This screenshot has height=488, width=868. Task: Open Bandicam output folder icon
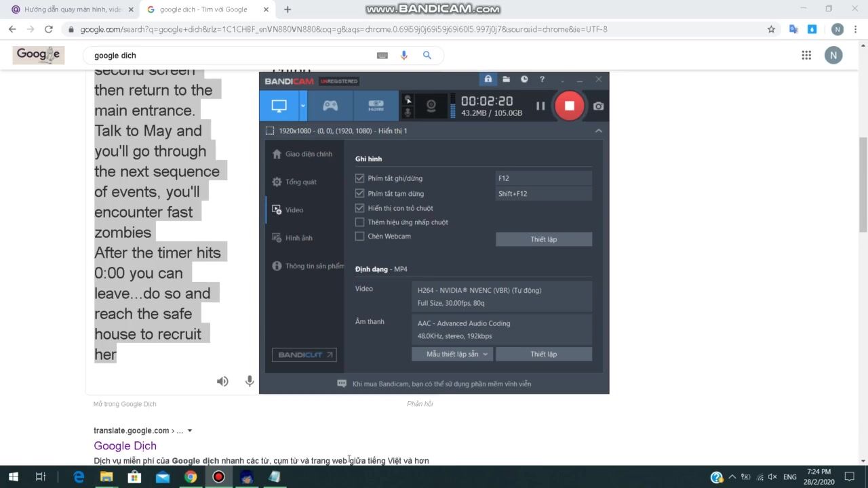pyautogui.click(x=506, y=79)
